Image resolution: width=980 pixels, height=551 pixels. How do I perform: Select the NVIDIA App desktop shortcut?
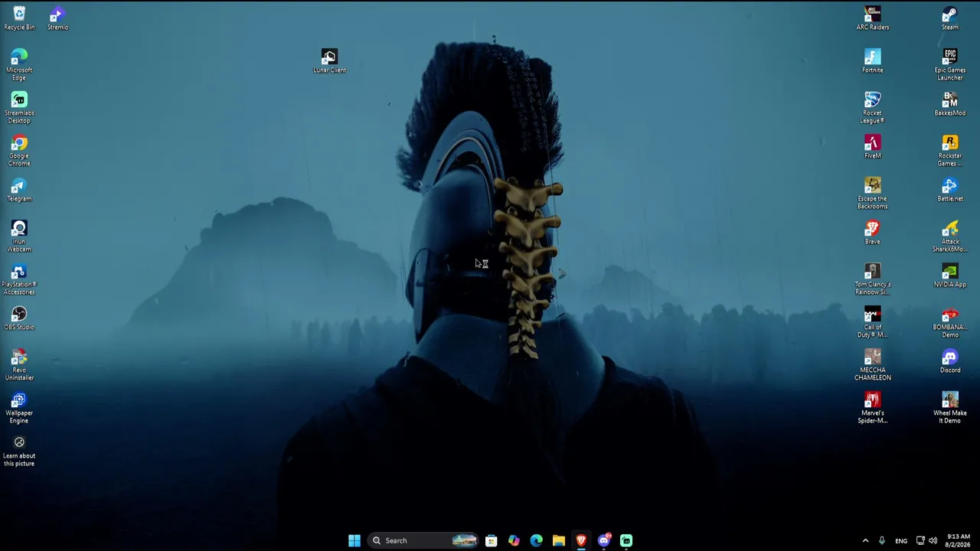coord(950,275)
